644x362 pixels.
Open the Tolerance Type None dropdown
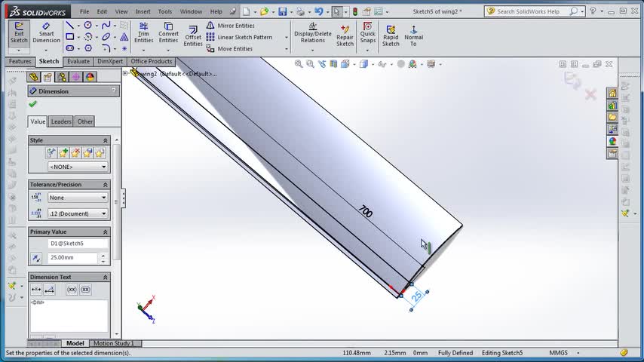pos(78,198)
